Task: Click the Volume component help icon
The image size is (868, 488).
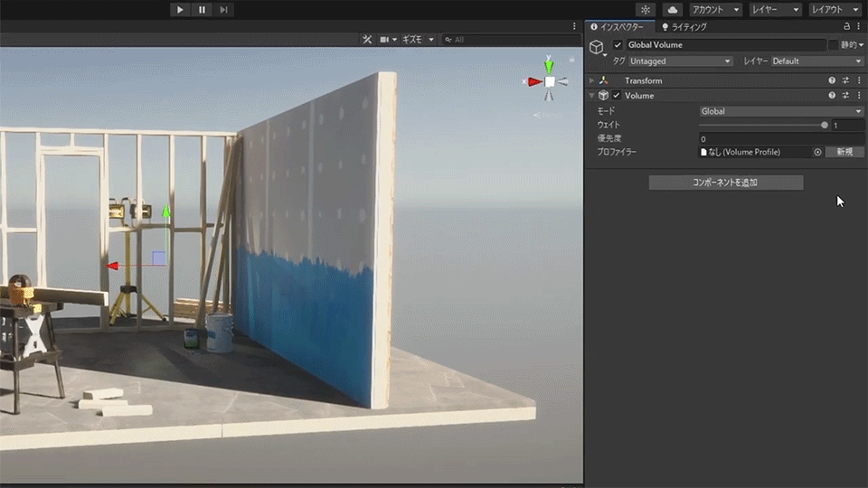Action: pos(832,96)
